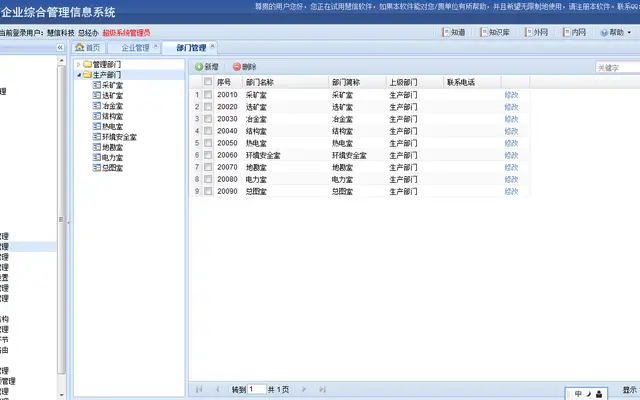Screen dimensions: 640x400
Task: Click 修改 link for 采矿室 row
Action: [x=511, y=95]
